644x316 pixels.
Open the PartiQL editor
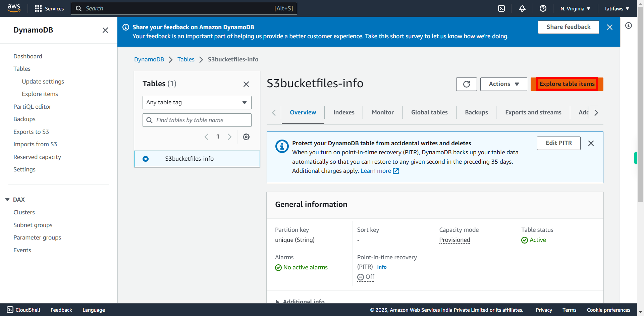click(x=32, y=107)
